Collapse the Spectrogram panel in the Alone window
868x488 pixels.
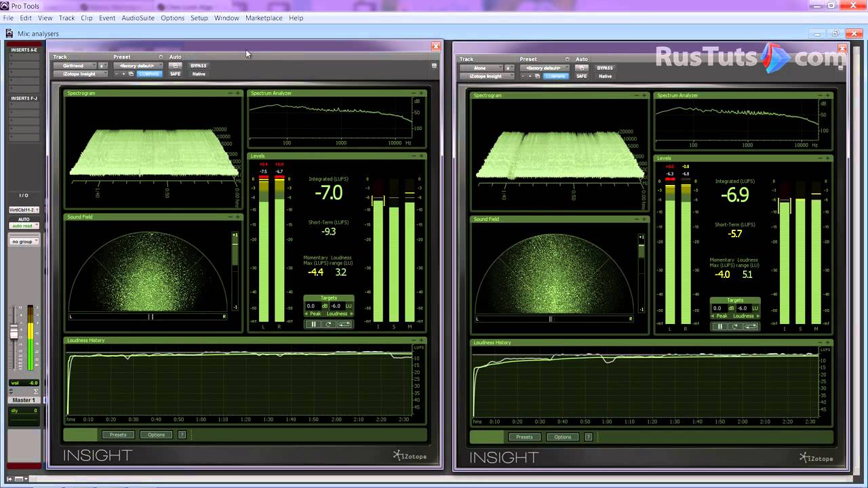coord(637,96)
